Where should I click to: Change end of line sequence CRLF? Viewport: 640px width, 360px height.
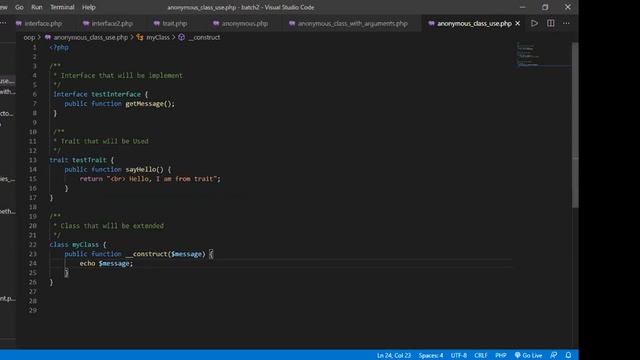pos(481,355)
